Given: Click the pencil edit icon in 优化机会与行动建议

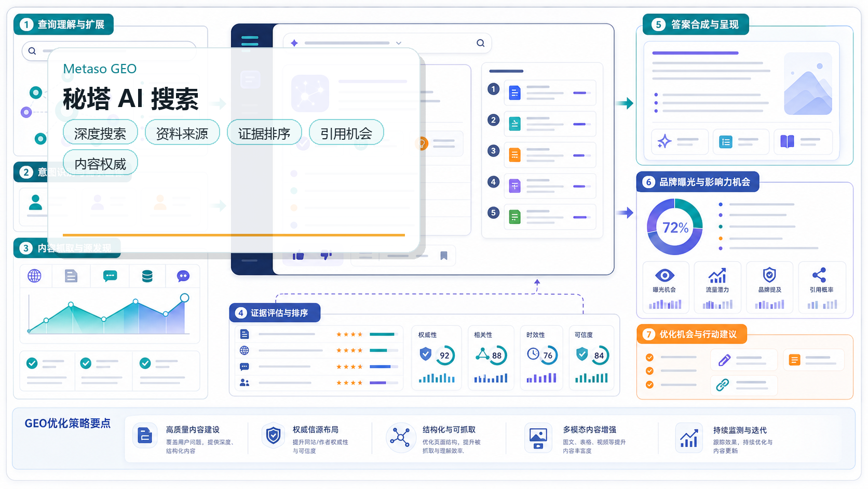Looking at the screenshot, I should coord(724,360).
